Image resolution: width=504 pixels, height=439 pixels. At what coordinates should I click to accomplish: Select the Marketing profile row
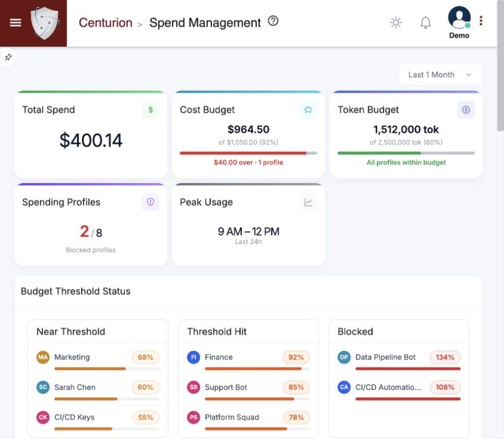(98, 360)
